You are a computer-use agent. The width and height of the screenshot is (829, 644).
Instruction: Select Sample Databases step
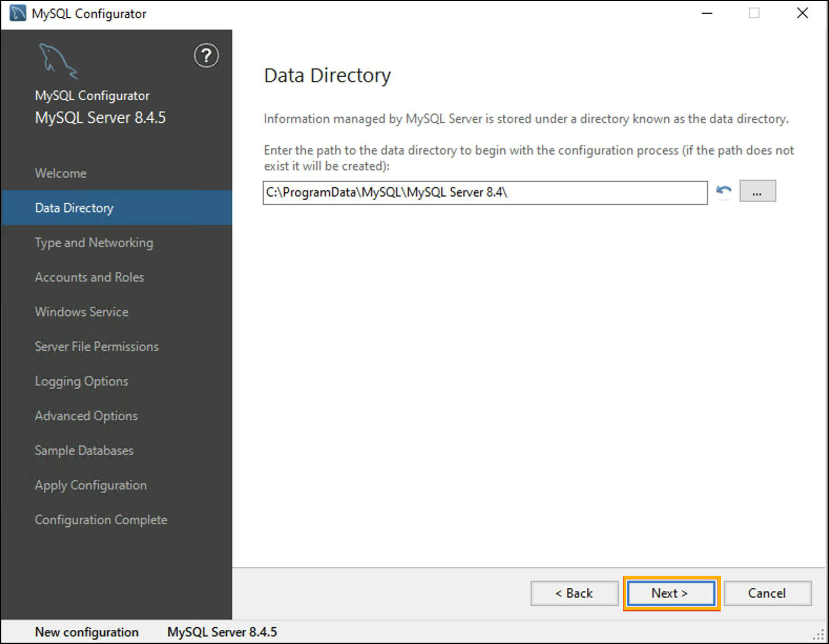point(84,451)
